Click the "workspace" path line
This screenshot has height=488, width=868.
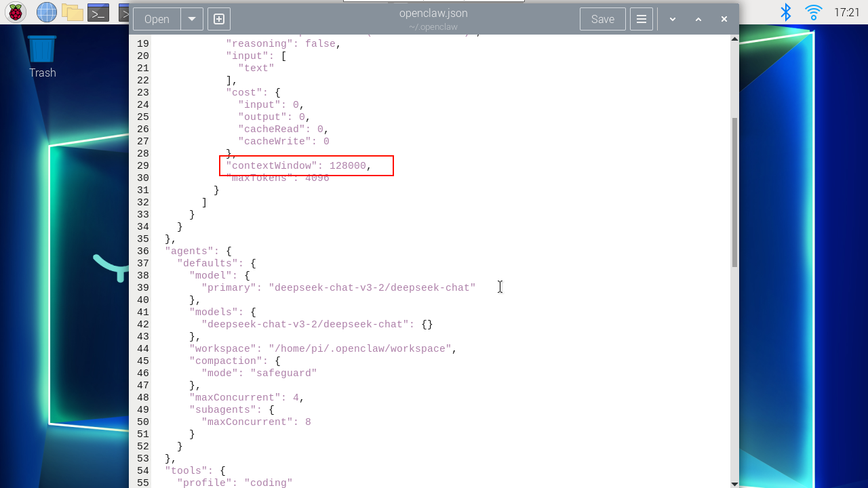coord(323,349)
